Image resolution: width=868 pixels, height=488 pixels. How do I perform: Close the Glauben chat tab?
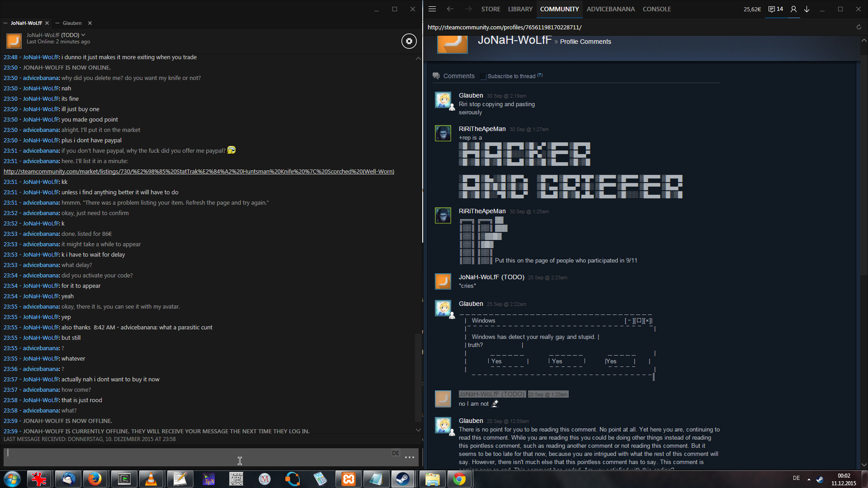[x=90, y=23]
